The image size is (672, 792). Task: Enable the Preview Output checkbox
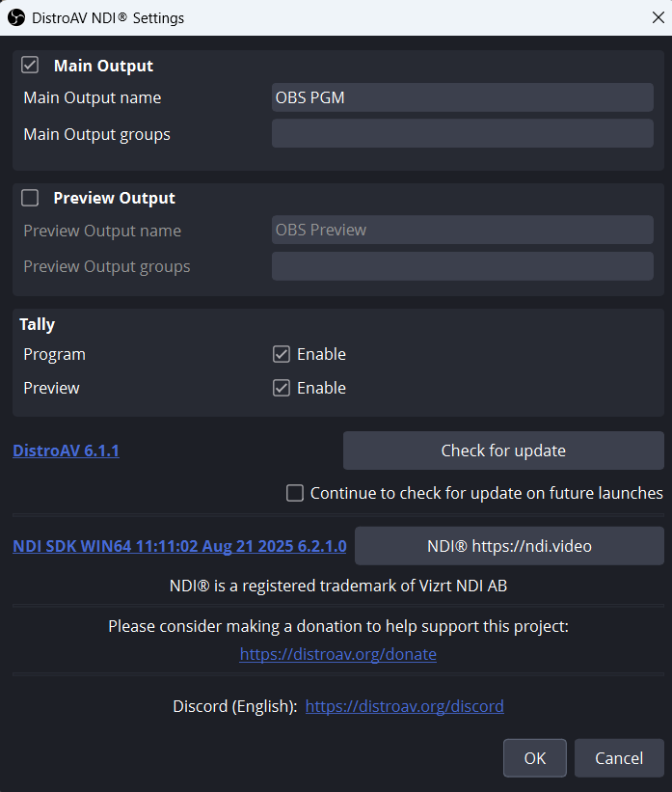[30, 198]
